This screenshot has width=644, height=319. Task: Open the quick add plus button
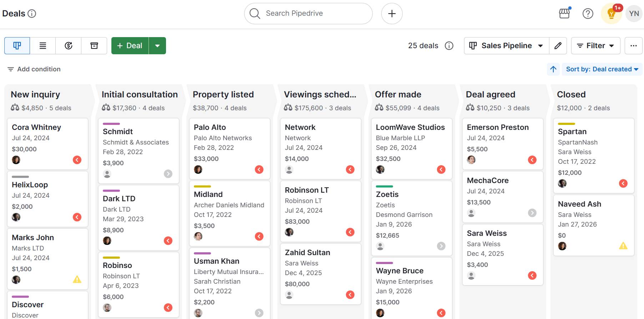(x=392, y=14)
